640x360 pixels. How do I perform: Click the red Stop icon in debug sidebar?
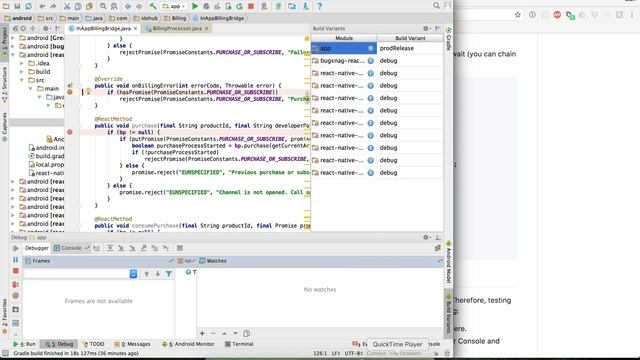pos(16,271)
